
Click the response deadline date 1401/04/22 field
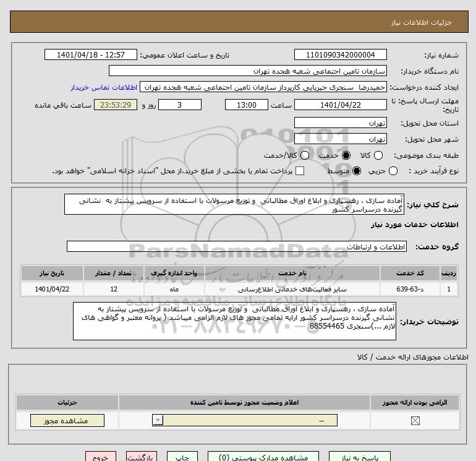(340, 105)
